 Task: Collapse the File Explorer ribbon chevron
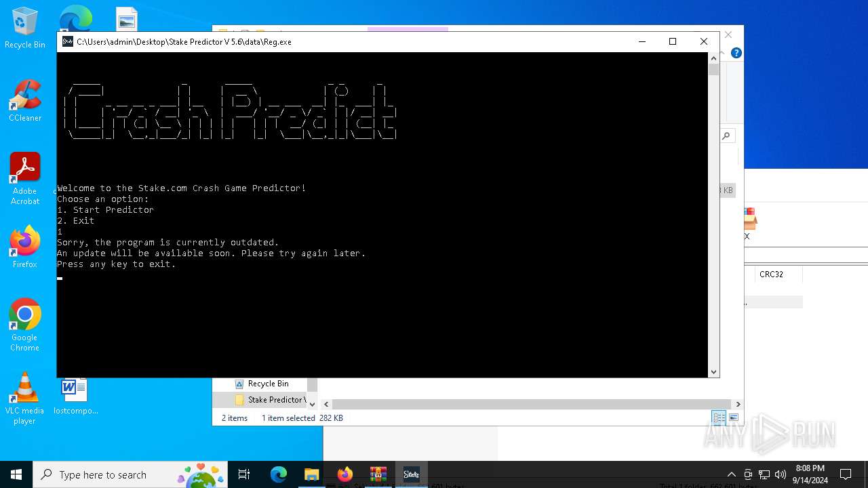[x=724, y=53]
